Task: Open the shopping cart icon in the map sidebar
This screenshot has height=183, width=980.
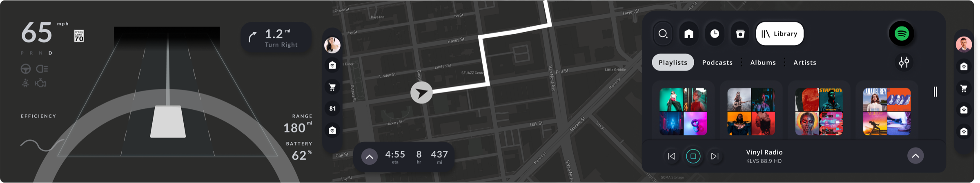Action: (x=332, y=87)
